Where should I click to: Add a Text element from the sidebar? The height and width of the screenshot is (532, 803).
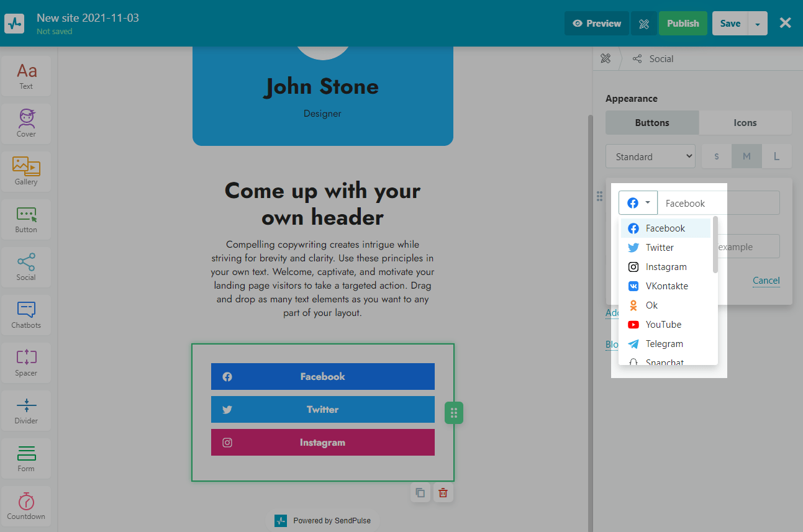point(26,76)
